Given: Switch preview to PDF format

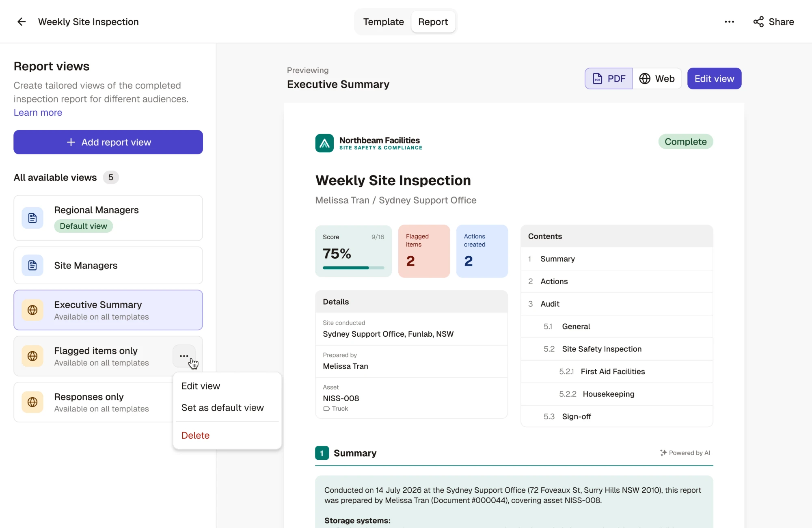Looking at the screenshot, I should point(609,79).
